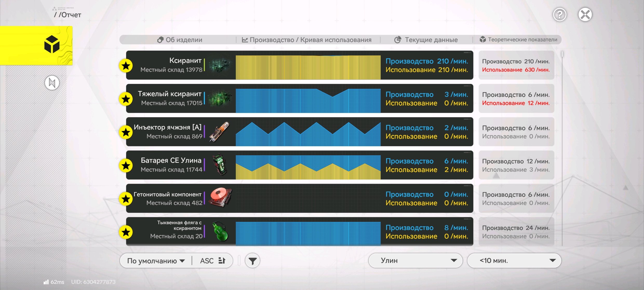Screen dimensions: 644x290
Task: Click the Ксиранит item thumbnail
Action: (x=220, y=65)
